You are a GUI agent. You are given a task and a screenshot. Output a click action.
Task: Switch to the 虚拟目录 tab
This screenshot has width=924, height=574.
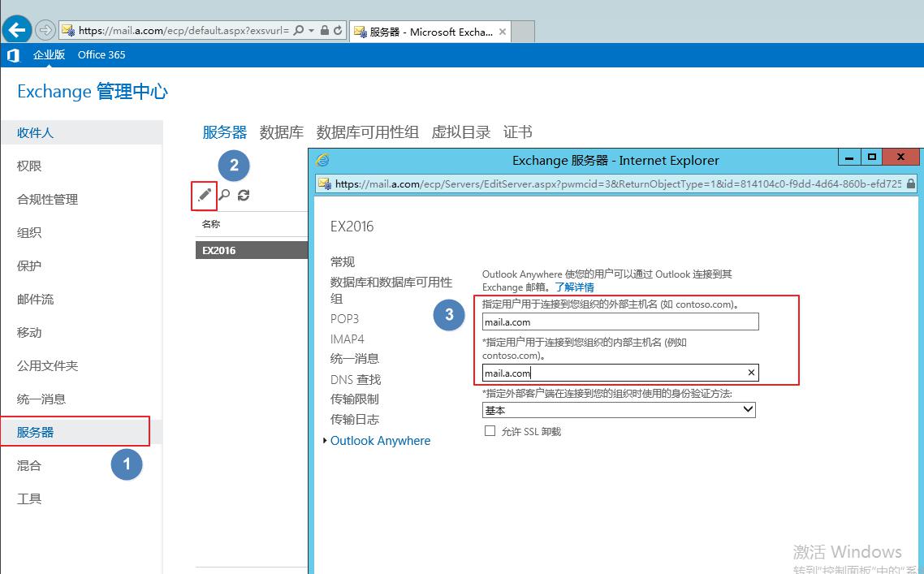461,132
